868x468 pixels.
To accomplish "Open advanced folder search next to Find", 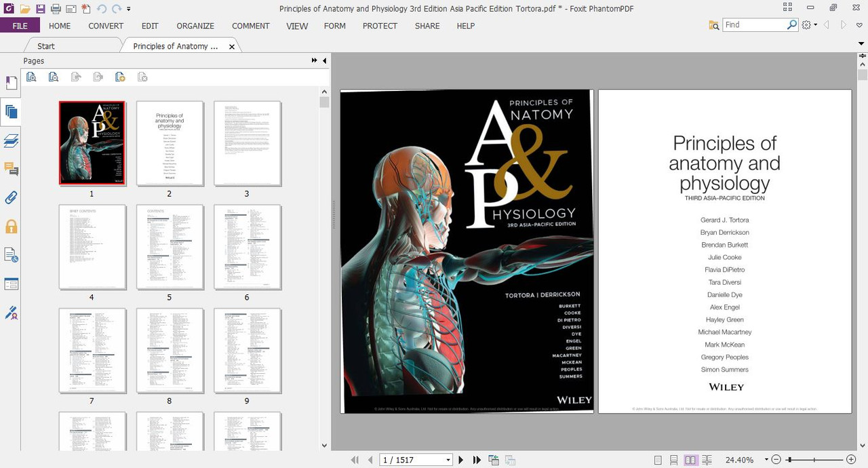I will pyautogui.click(x=714, y=25).
